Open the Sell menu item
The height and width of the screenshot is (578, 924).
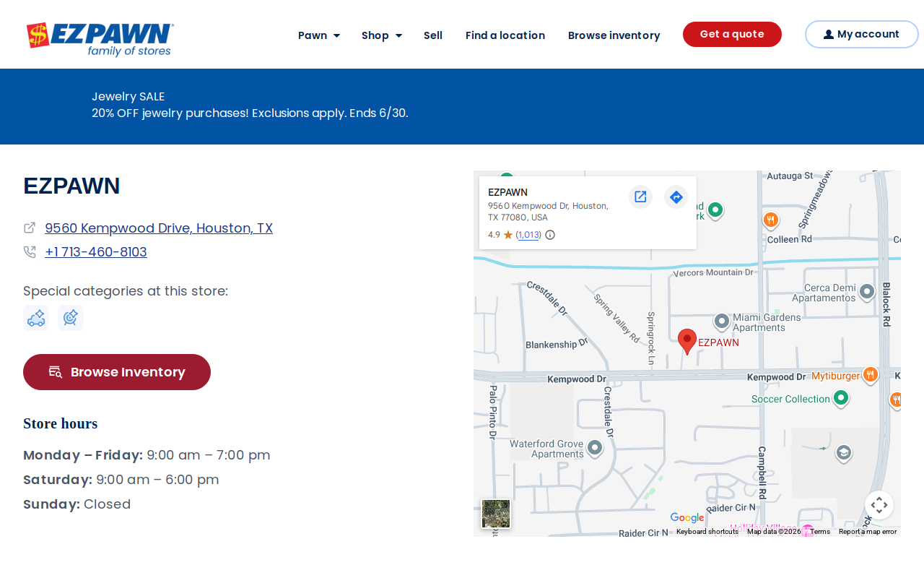click(x=433, y=35)
